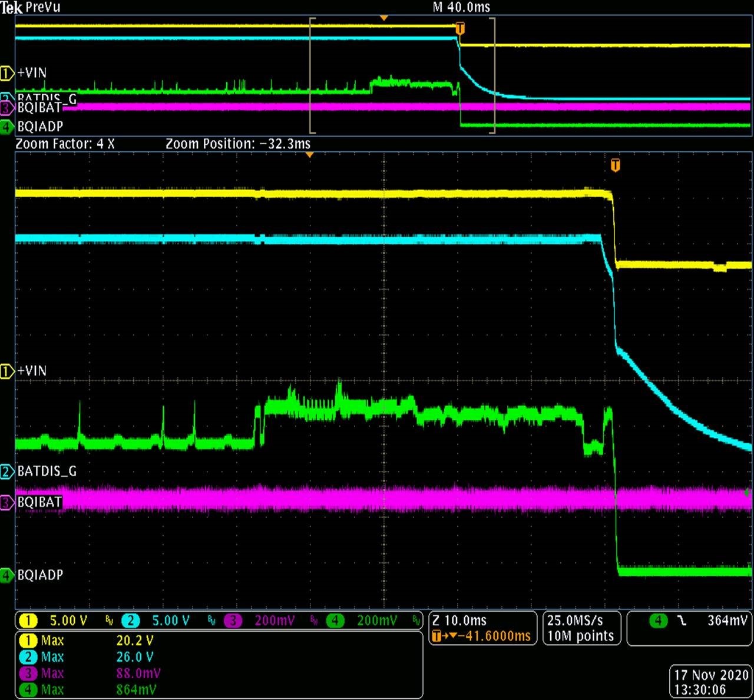Click channel 4 Max measurement badge
754x700 pixels.
(x=28, y=689)
